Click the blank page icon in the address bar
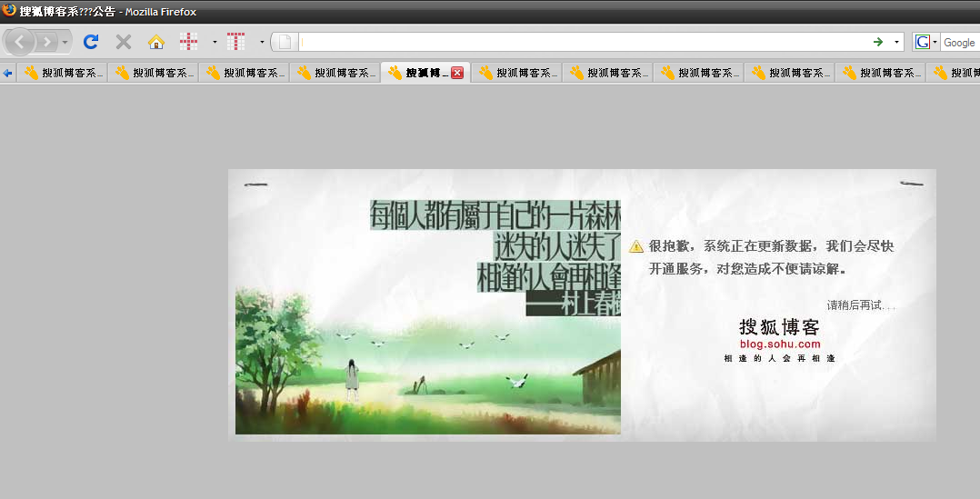Image resolution: width=980 pixels, height=499 pixels. coord(285,42)
